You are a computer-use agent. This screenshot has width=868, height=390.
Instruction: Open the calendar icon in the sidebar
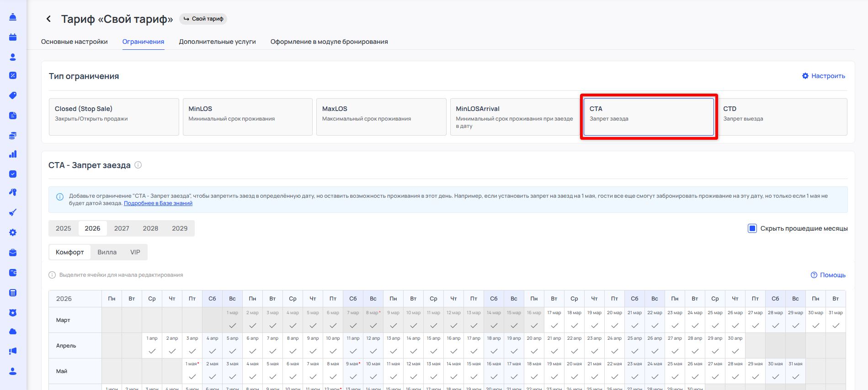click(13, 37)
